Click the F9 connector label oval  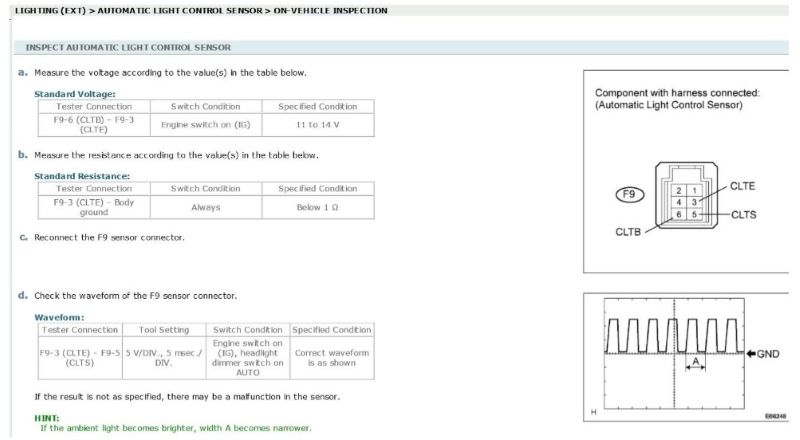(x=629, y=194)
